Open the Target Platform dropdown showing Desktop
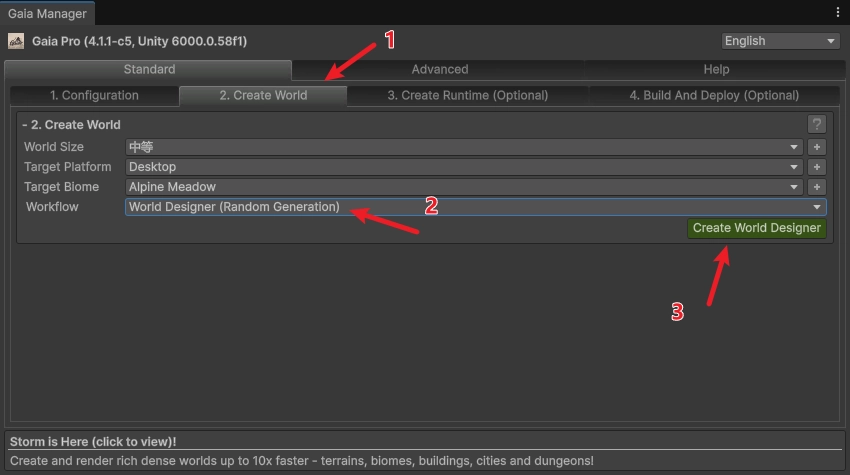 click(x=464, y=167)
